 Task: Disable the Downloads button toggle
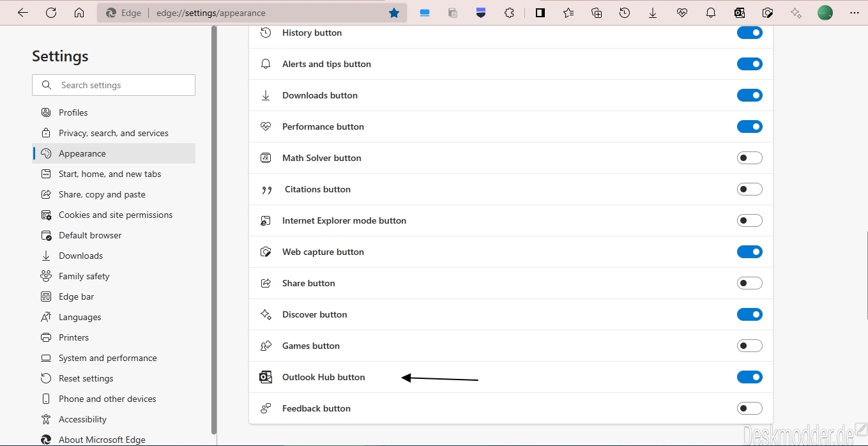(750, 95)
